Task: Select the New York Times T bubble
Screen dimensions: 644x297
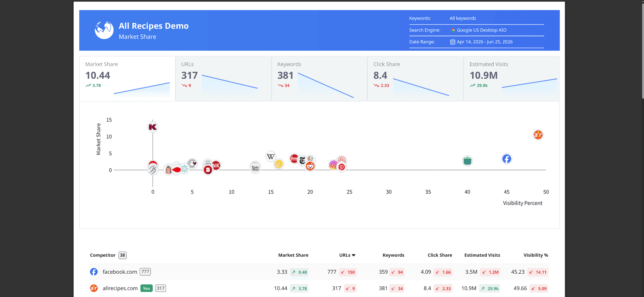Action: pyautogui.click(x=302, y=161)
